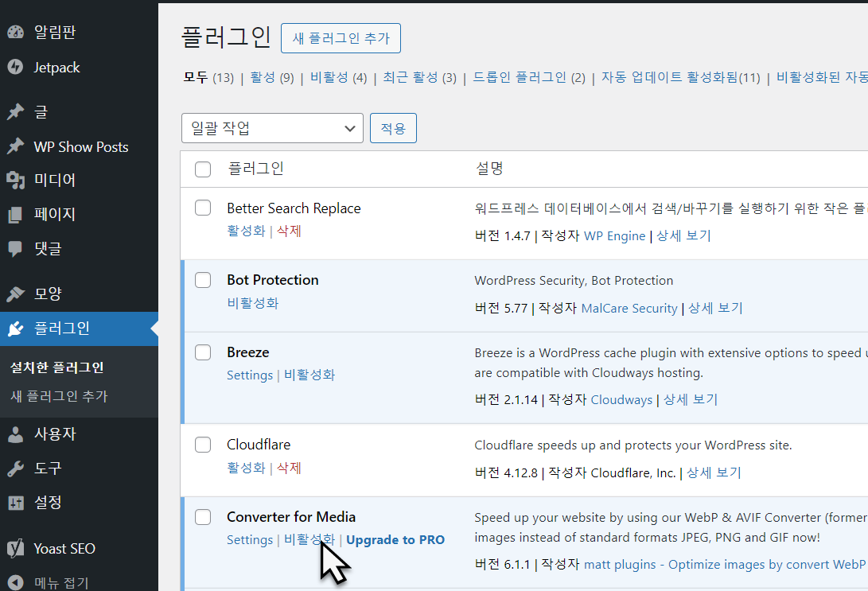Open the 일괄 작업 bulk actions dropdown
Screen dimensions: 868x591
coord(272,128)
